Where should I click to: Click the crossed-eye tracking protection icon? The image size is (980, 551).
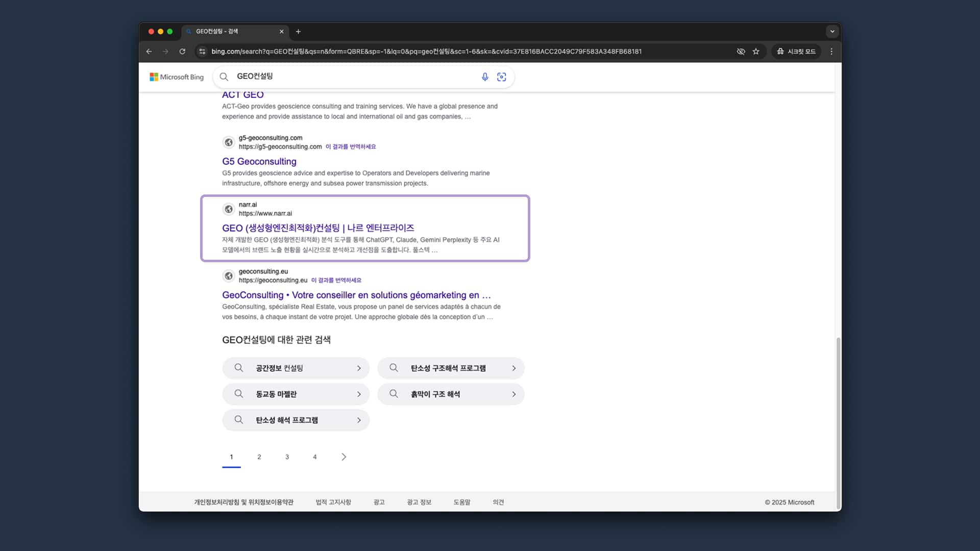[741, 52]
